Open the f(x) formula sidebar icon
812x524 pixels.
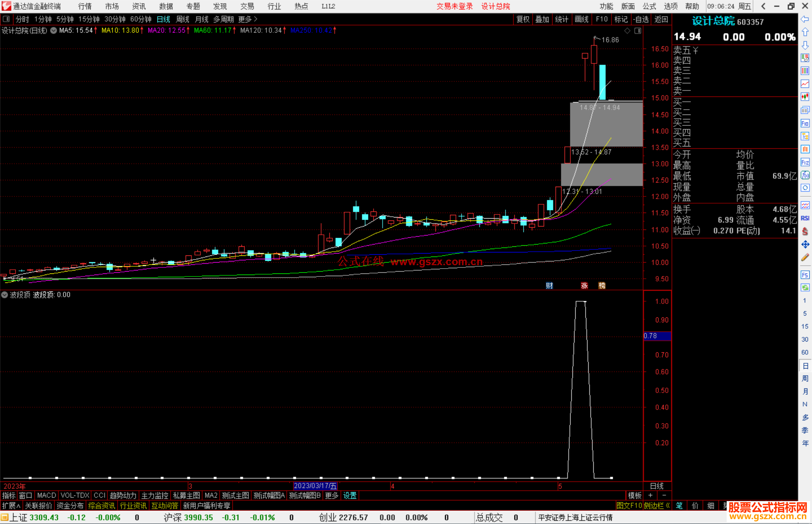coord(805,175)
